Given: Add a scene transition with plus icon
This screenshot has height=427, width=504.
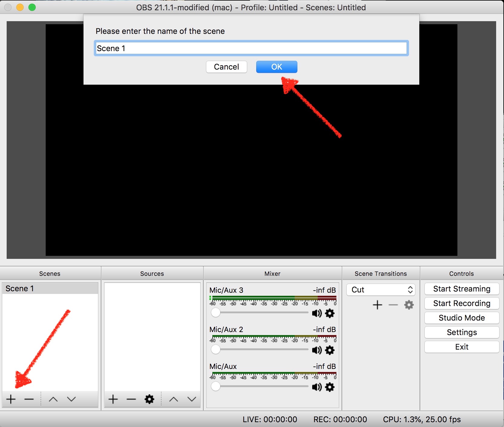Looking at the screenshot, I should click(378, 305).
